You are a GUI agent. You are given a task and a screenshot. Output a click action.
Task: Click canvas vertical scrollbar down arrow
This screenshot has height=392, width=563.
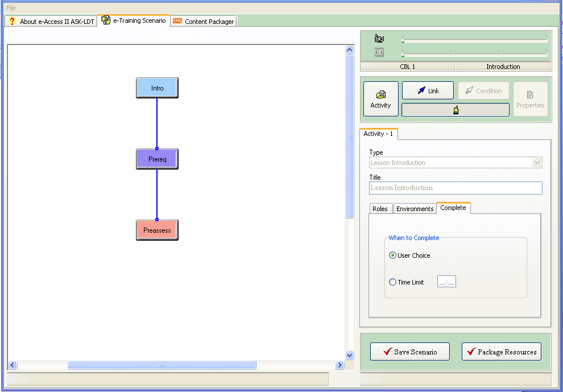pyautogui.click(x=349, y=356)
